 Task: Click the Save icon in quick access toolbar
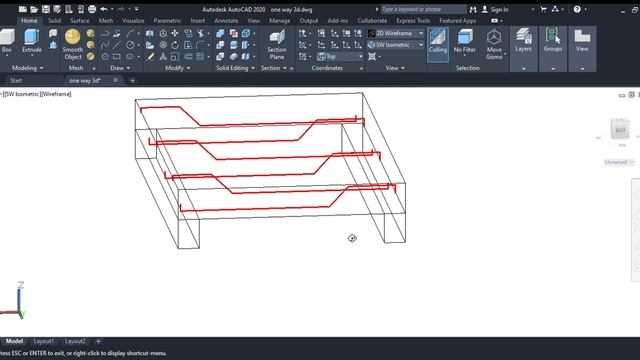[x=46, y=9]
